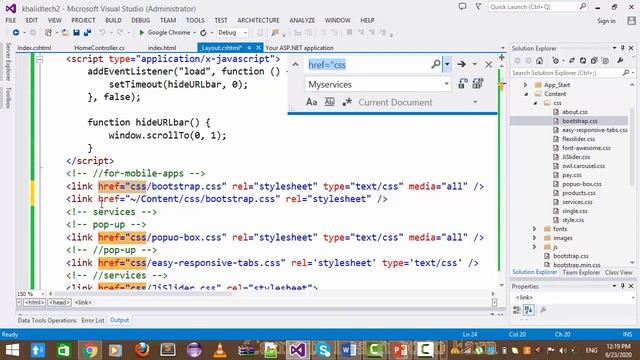Click the find text field containing href="css

click(368, 64)
